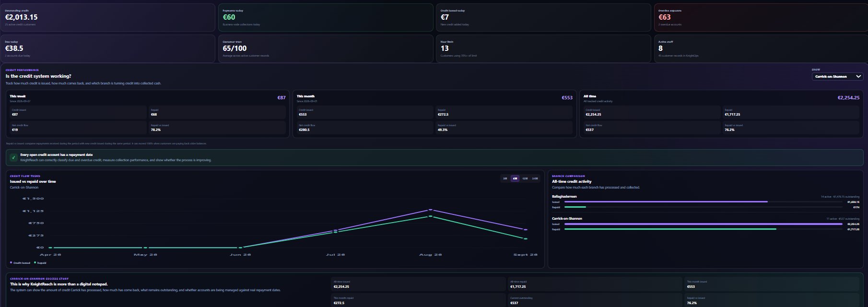Click the "Issued vs repaid over time" title

33,182
